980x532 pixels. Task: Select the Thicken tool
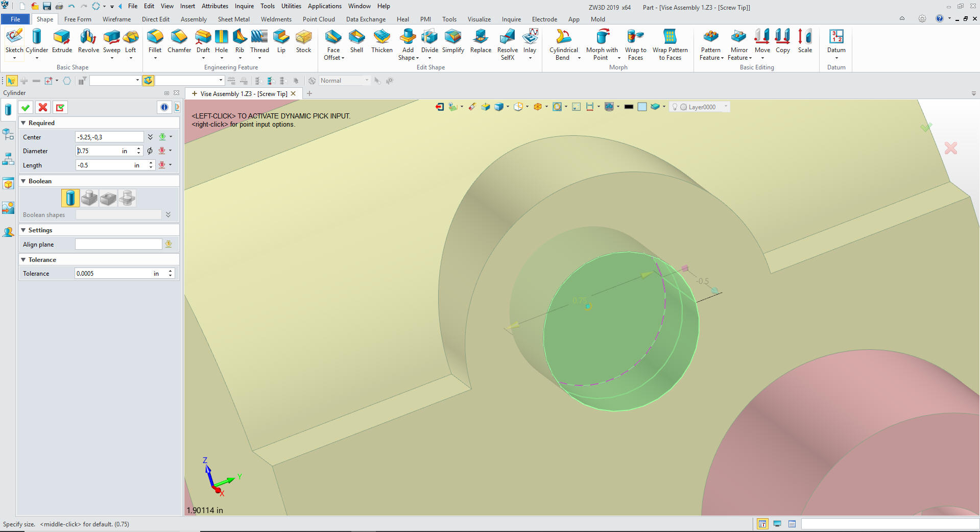pos(381,41)
